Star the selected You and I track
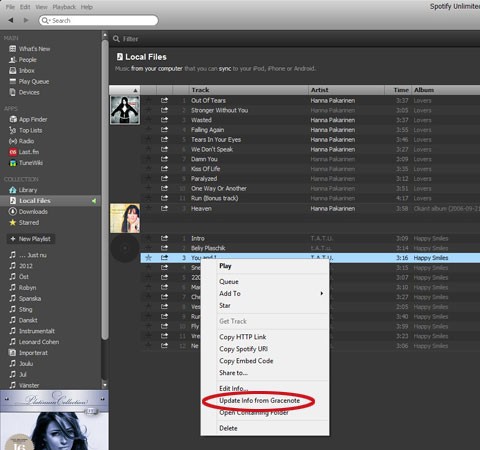Viewport: 480px width, 450px height. click(x=149, y=258)
